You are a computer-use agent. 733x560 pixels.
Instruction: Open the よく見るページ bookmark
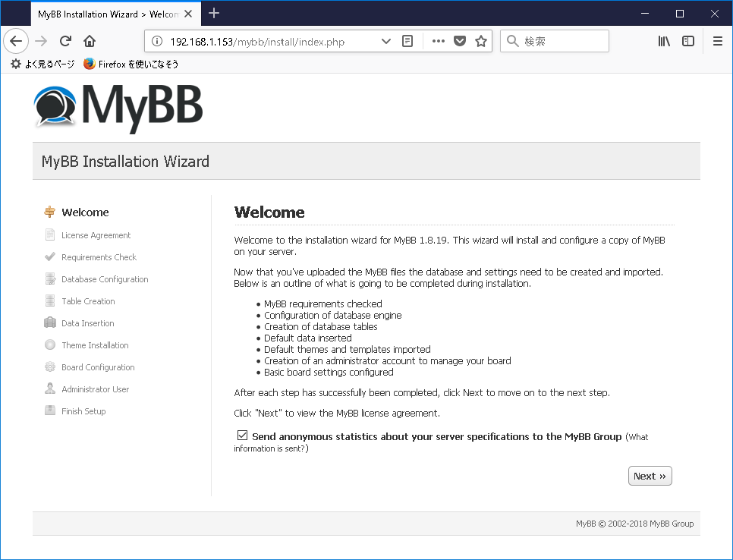(42, 64)
